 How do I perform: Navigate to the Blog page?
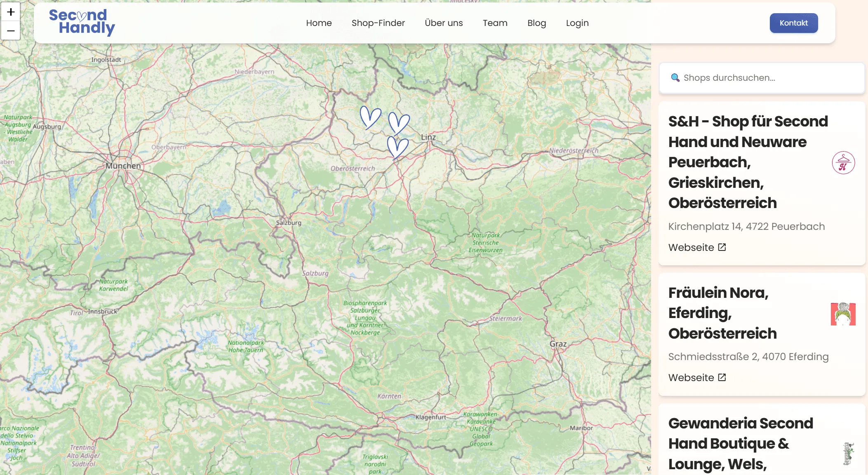click(x=536, y=23)
